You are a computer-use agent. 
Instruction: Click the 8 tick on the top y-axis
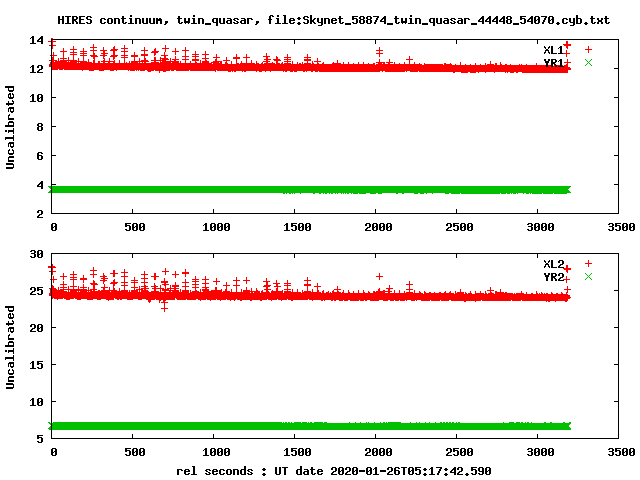tap(40, 127)
